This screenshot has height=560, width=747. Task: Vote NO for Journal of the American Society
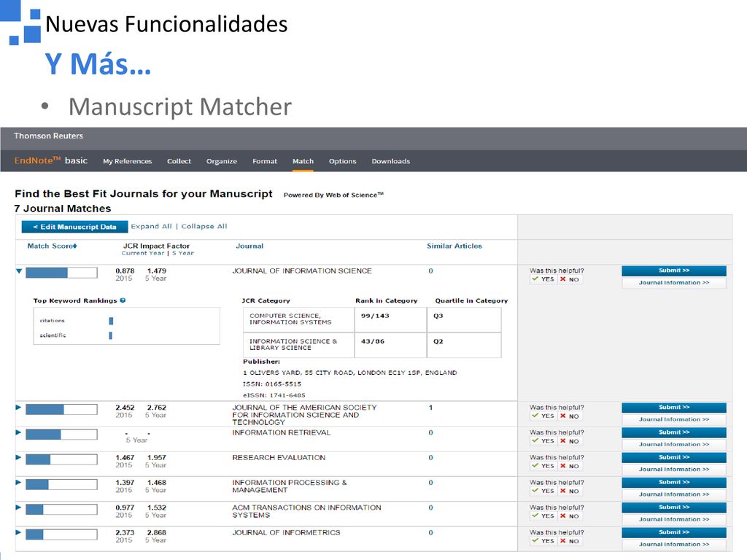point(569,416)
